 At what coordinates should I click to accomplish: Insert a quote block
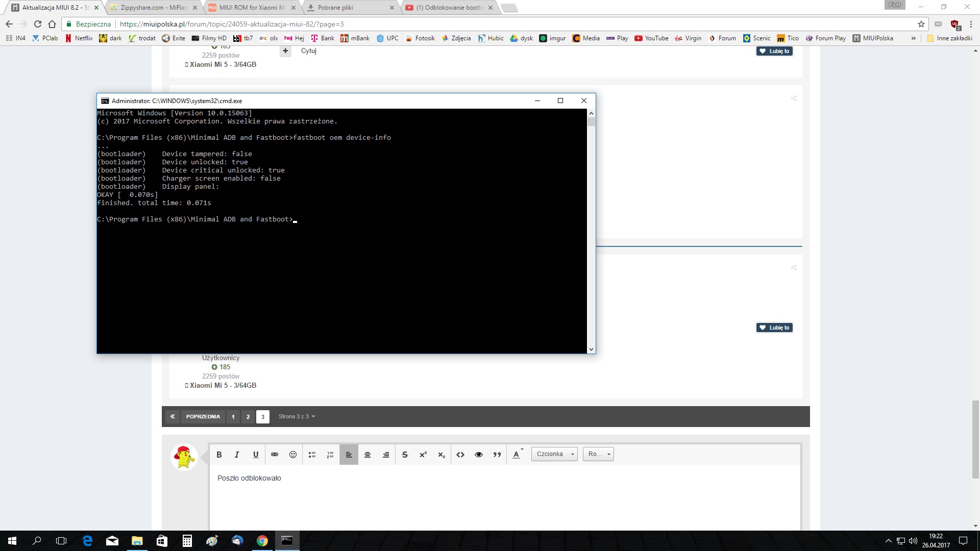(x=497, y=455)
